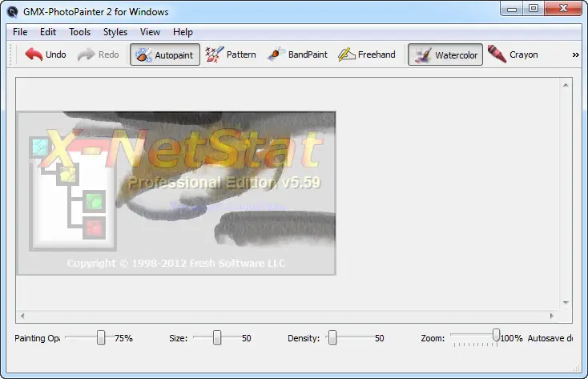Minimize the PhotoPainter window
Screen dimensions: 588x379
tap(512, 8)
